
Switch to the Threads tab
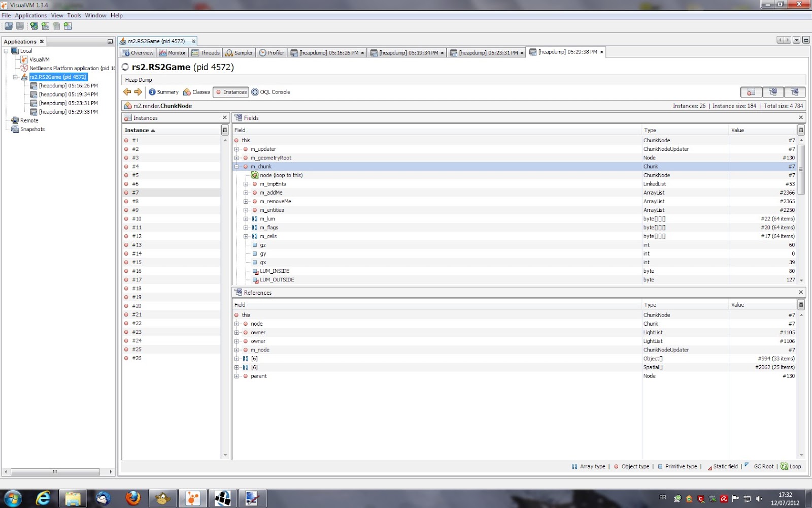click(x=206, y=53)
